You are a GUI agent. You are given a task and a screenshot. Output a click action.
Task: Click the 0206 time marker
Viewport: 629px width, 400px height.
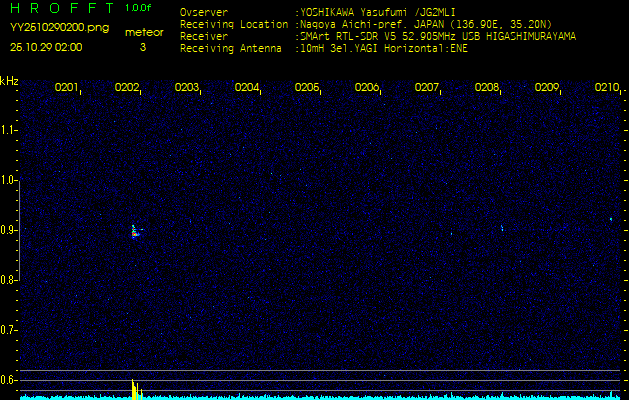[x=367, y=87]
